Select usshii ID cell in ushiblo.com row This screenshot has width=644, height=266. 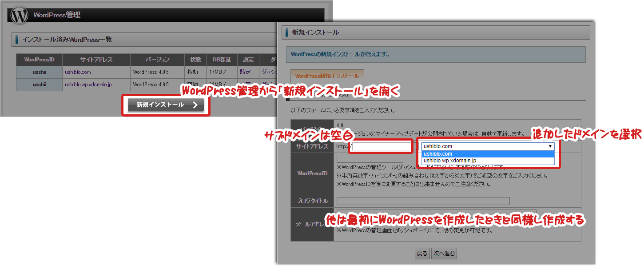(x=39, y=72)
